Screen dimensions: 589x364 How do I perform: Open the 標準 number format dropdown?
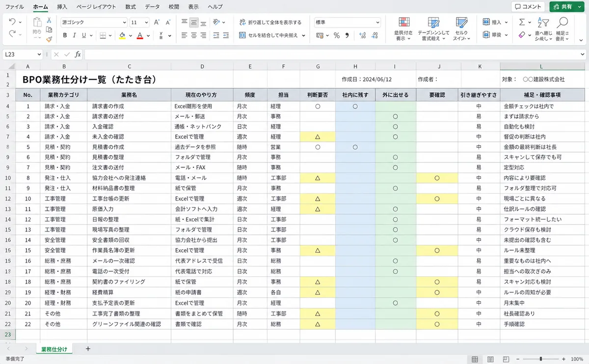coord(377,22)
